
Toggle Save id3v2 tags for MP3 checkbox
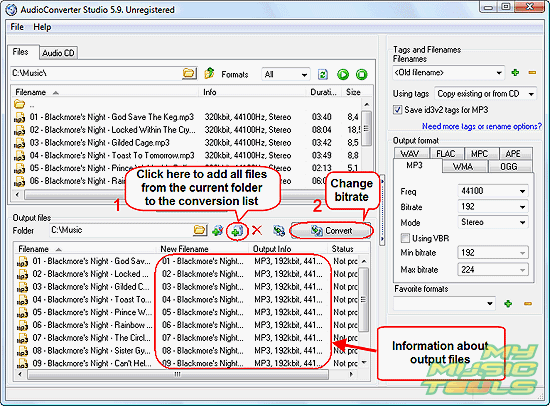coord(397,110)
